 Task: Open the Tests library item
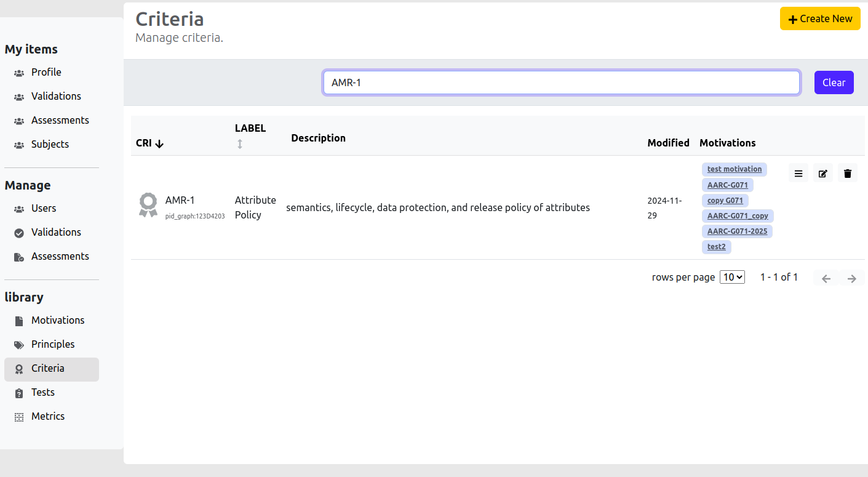click(x=52, y=392)
